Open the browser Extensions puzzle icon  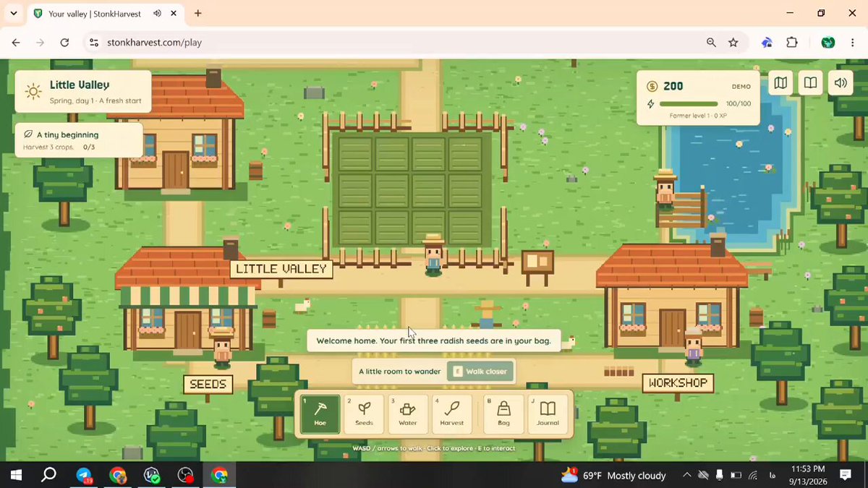click(x=792, y=43)
